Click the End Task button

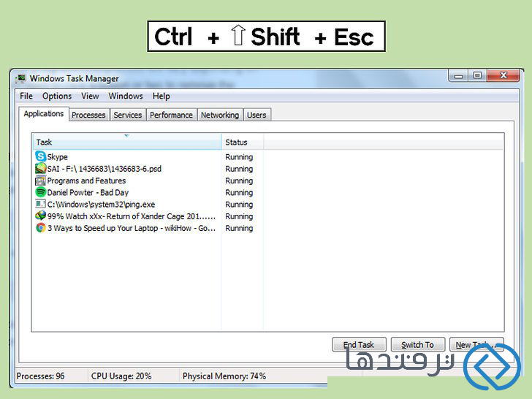[x=359, y=345]
